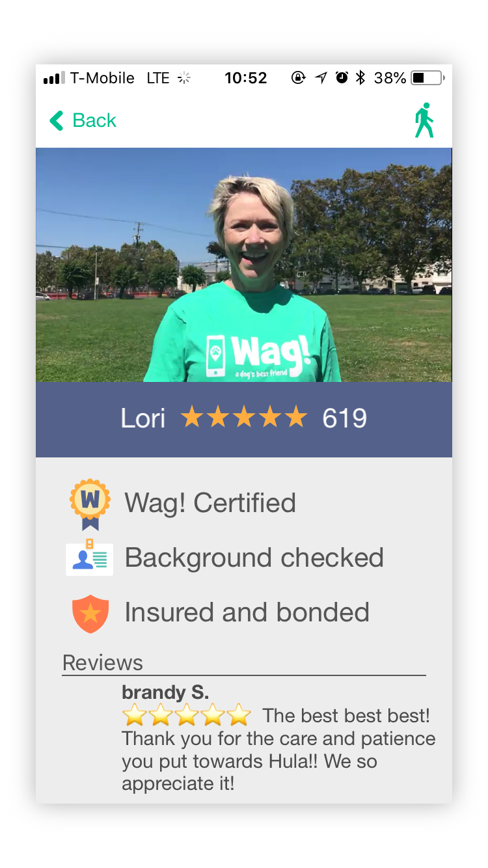488x868 pixels.
Task: Tap the walker name Lori
Action: tap(143, 418)
